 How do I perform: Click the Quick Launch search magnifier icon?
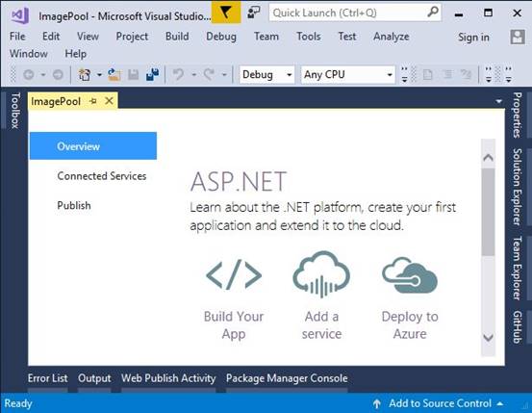(x=432, y=13)
